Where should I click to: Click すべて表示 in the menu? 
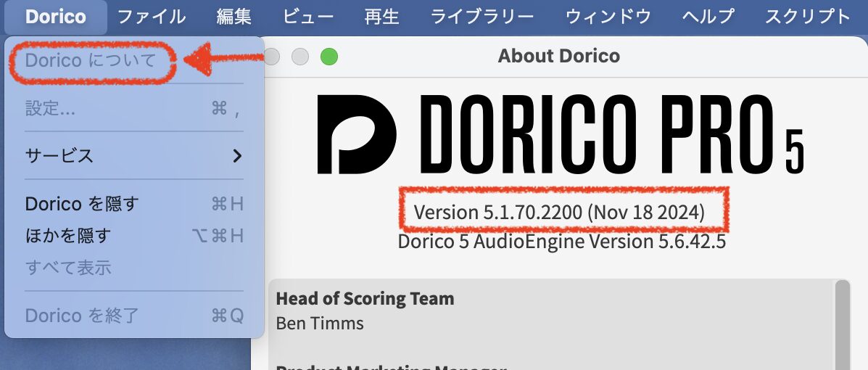pyautogui.click(x=67, y=268)
